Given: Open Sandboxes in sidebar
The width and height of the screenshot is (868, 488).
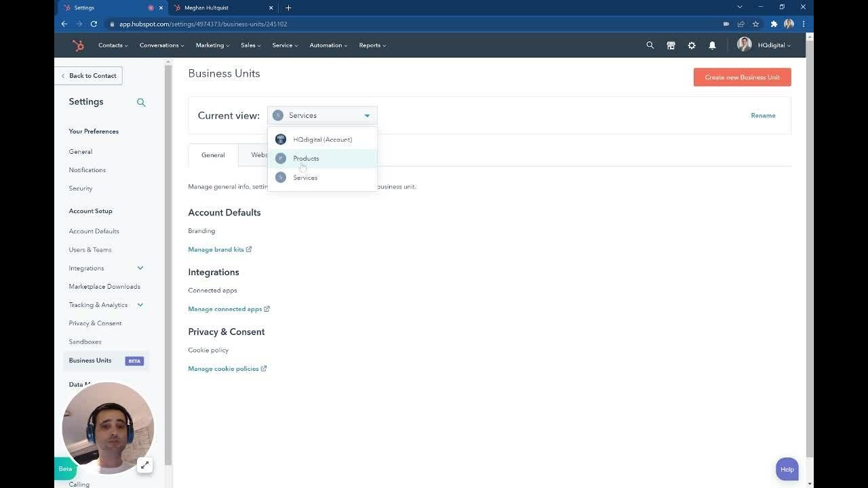Looking at the screenshot, I should (85, 342).
